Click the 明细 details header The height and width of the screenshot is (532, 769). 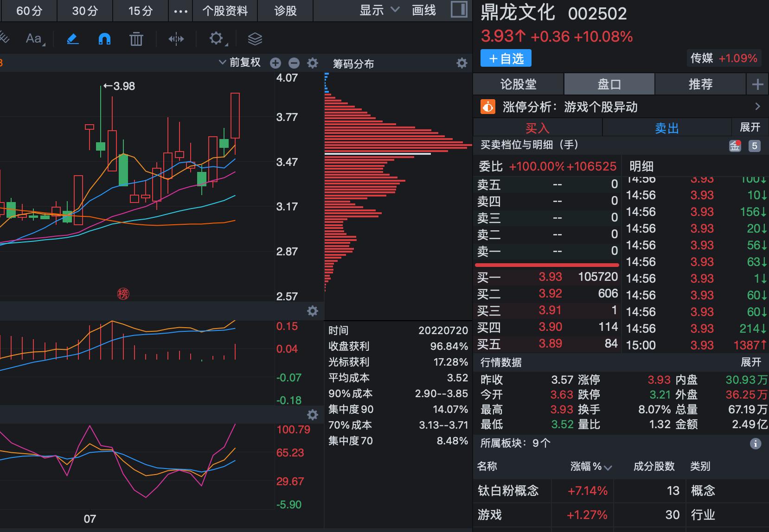(x=641, y=166)
